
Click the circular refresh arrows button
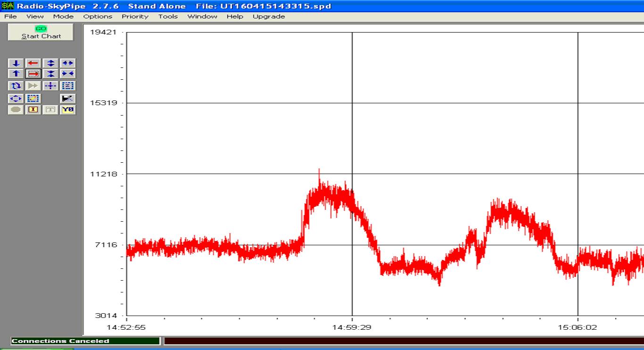coord(16,86)
